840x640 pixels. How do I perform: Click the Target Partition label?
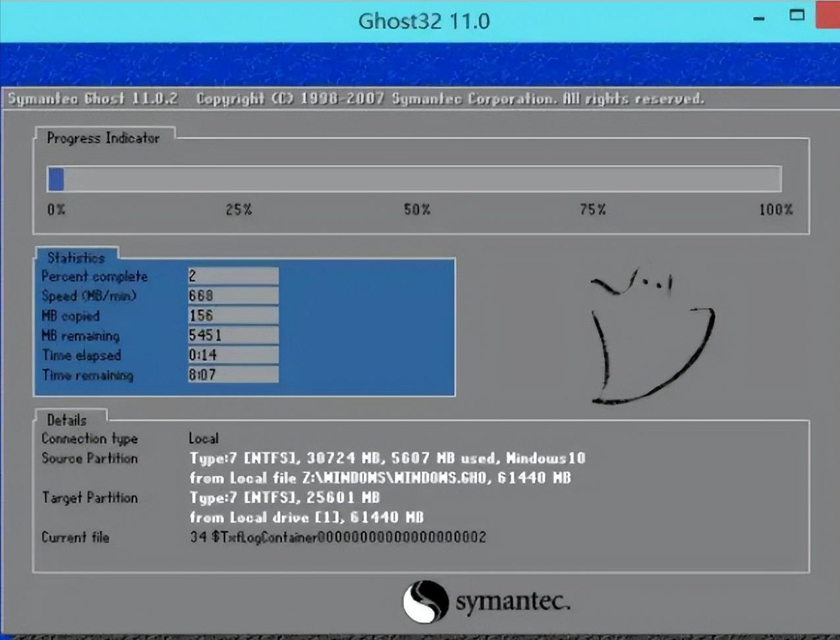point(90,498)
